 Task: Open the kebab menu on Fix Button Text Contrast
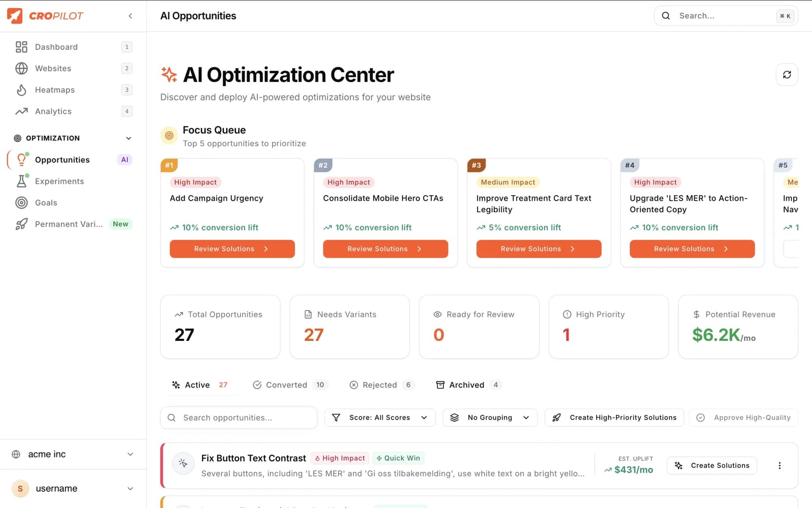(x=780, y=465)
